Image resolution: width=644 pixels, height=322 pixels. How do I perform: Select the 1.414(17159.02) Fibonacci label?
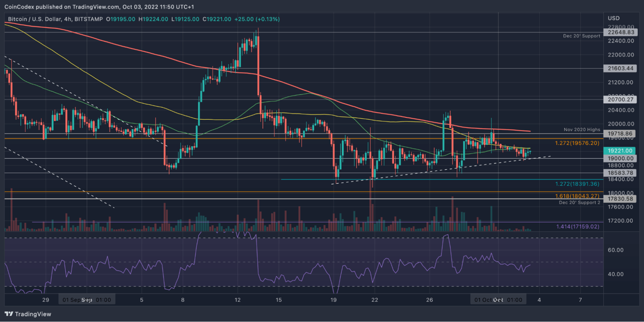point(578,227)
